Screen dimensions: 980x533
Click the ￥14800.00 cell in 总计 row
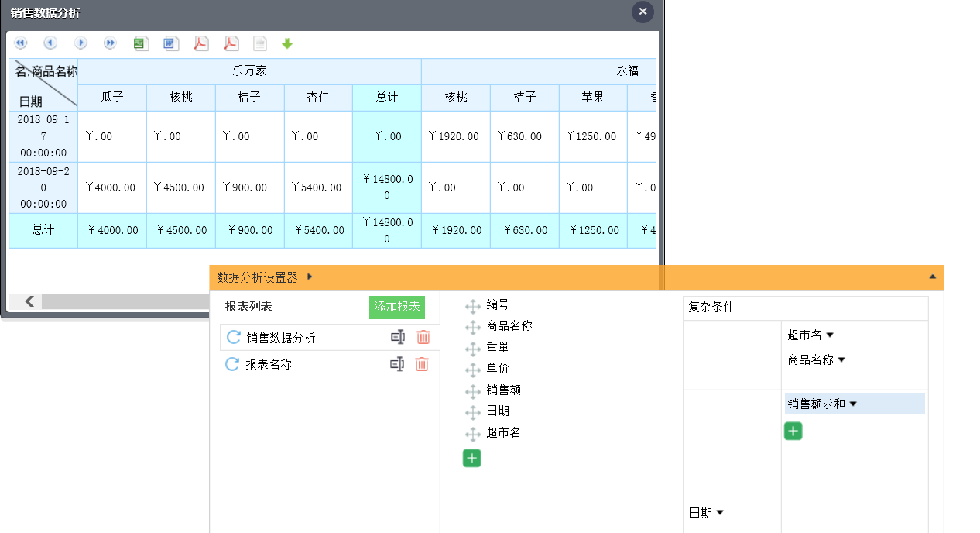(387, 231)
